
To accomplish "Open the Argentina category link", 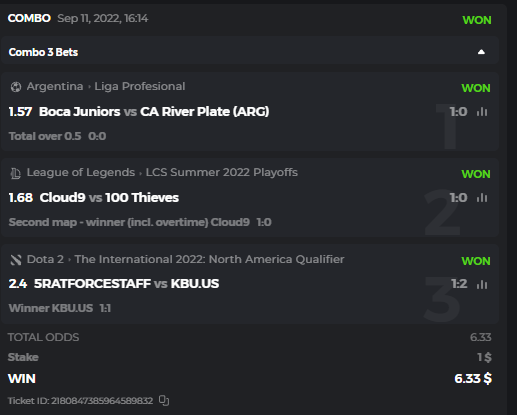I will pyautogui.click(x=55, y=86).
